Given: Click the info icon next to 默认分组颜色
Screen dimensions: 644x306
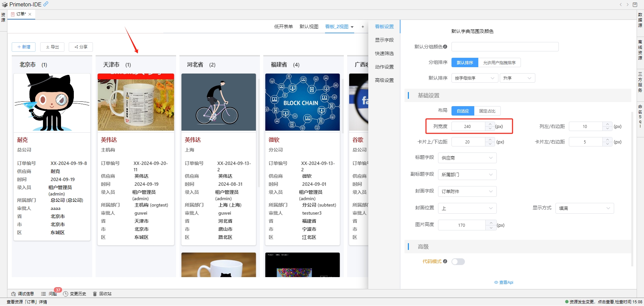Looking at the screenshot, I should [x=445, y=47].
